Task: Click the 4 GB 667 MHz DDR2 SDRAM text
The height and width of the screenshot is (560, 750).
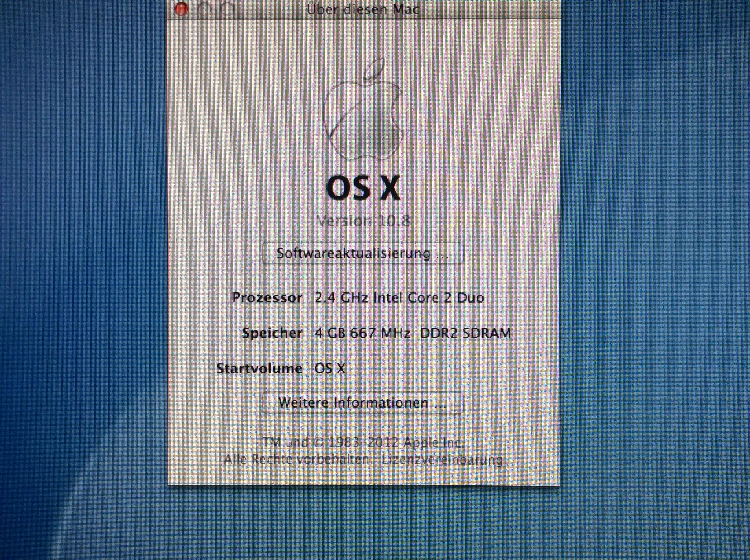Action: coord(413,333)
